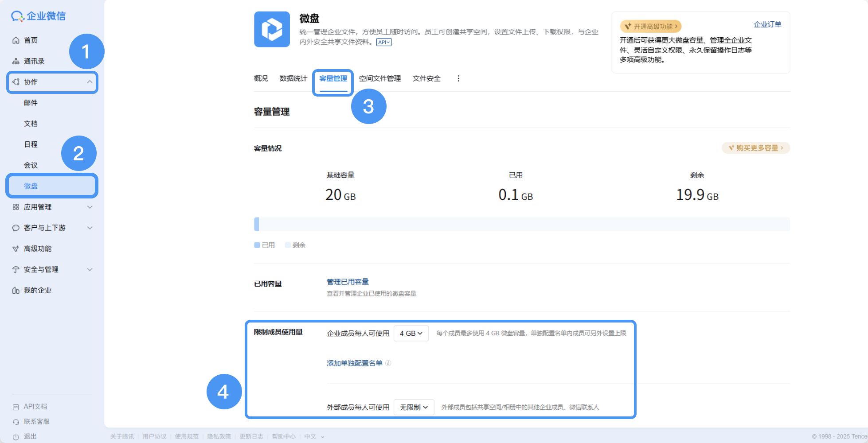The image size is (868, 443).
Task: Click the 已用 legend swatch
Action: point(257,245)
